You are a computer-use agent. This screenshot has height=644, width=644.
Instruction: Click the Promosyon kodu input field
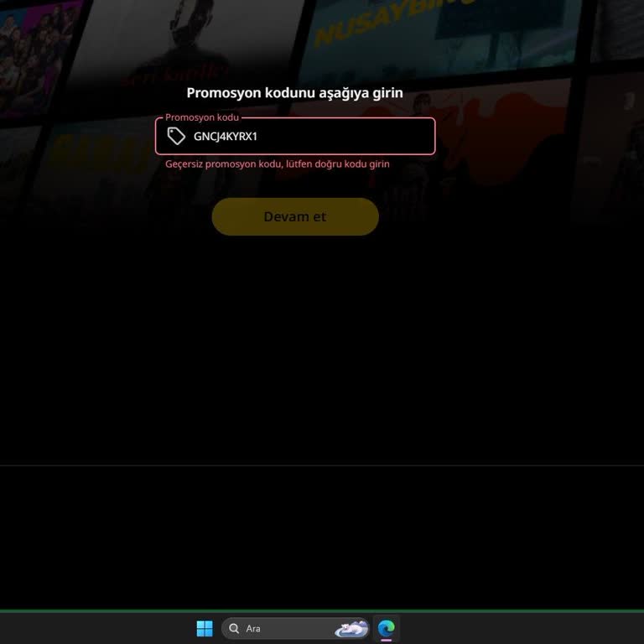tap(295, 136)
